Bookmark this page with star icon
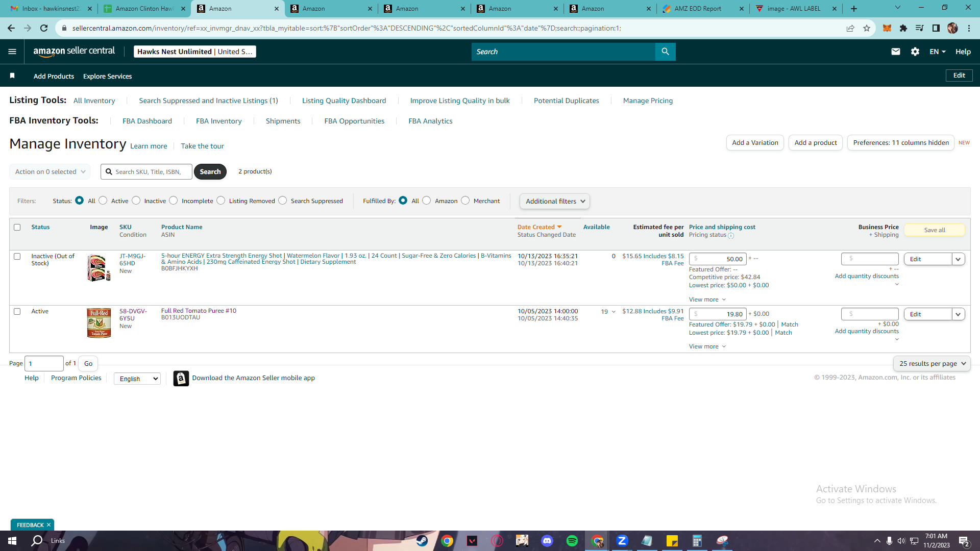This screenshot has width=980, height=551. [867, 28]
